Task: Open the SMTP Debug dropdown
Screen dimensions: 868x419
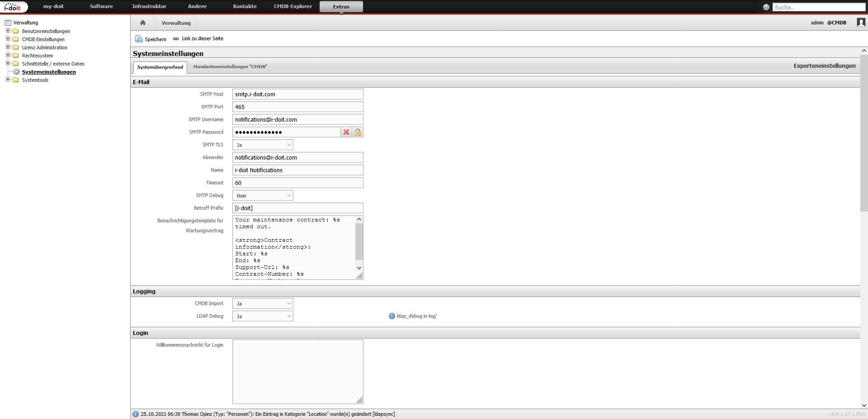Action: [x=263, y=195]
